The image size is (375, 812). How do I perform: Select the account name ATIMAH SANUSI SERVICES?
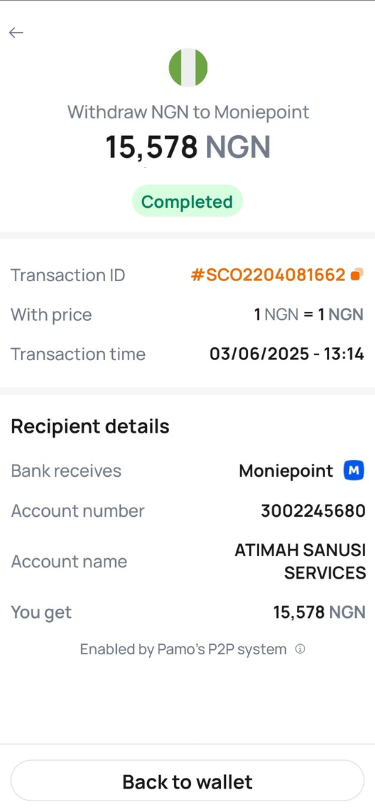point(300,561)
